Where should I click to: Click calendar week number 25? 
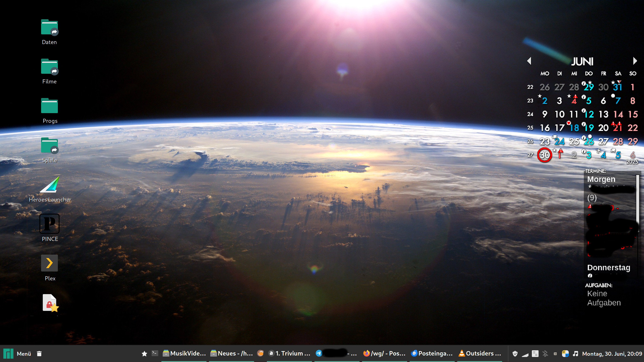[x=530, y=128]
